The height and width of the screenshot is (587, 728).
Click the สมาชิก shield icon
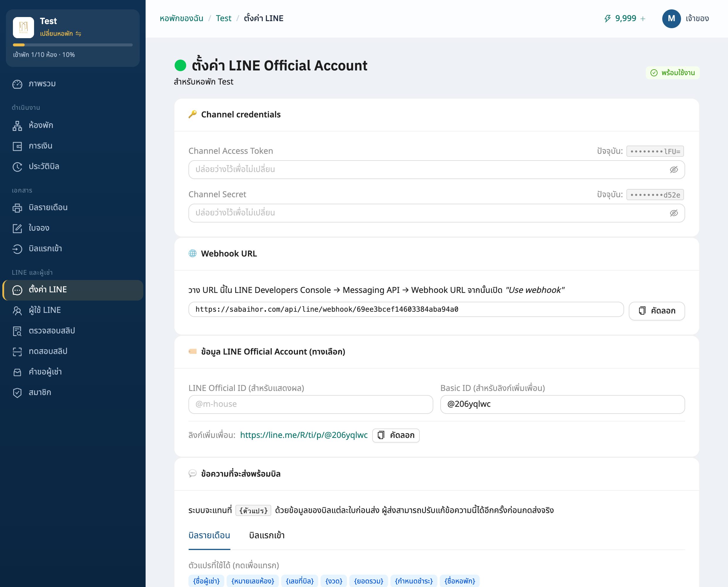tap(17, 393)
